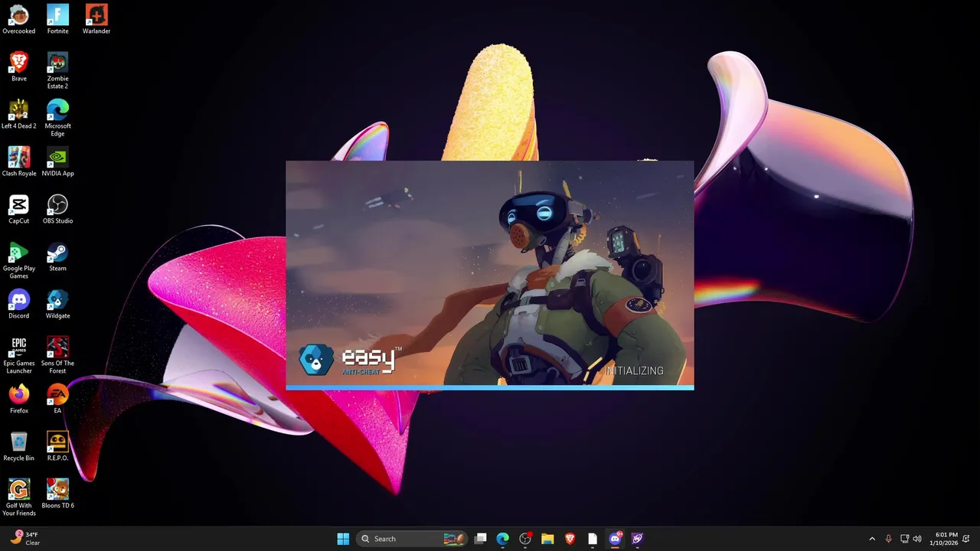Show hidden system tray icons
This screenshot has height=551, width=980.
871,539
